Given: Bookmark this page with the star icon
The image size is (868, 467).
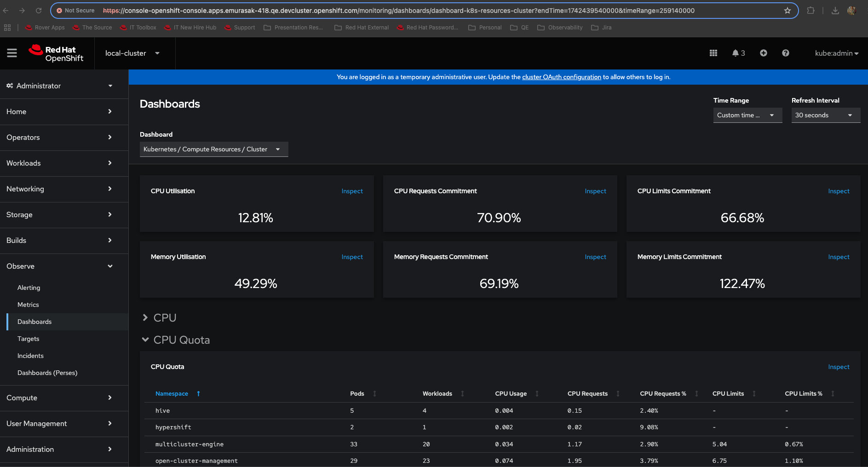Looking at the screenshot, I should pos(788,11).
